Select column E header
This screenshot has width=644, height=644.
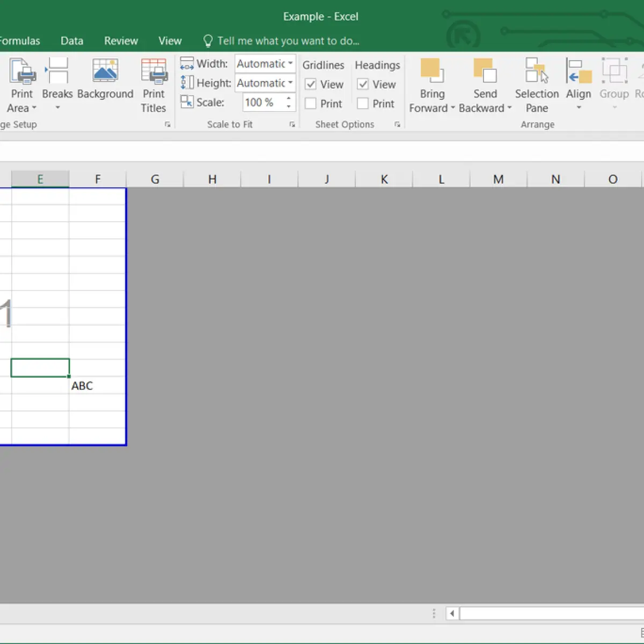40,179
